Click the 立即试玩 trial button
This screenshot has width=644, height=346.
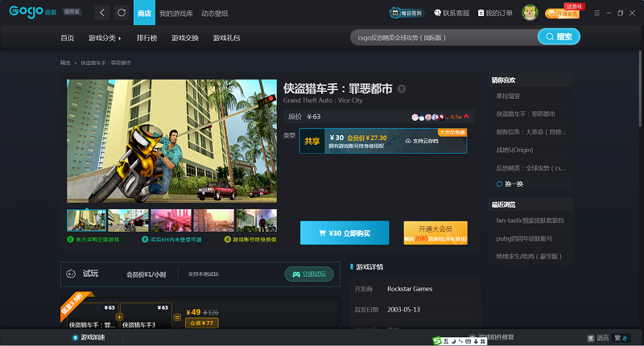[x=309, y=274]
